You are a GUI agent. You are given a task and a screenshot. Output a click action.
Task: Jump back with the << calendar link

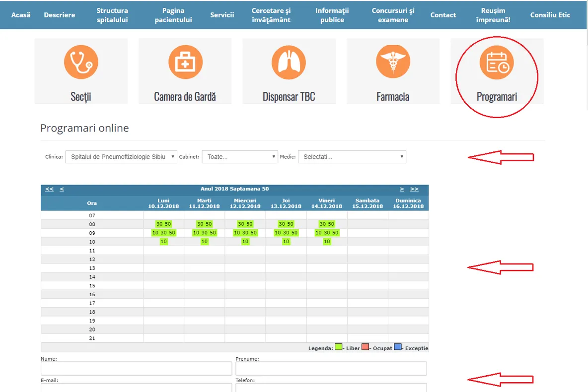click(50, 189)
